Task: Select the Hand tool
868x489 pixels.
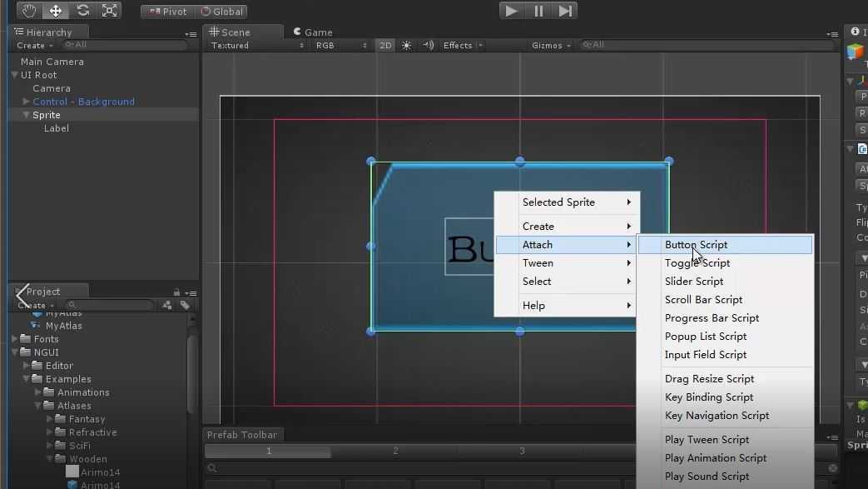Action: coord(29,11)
